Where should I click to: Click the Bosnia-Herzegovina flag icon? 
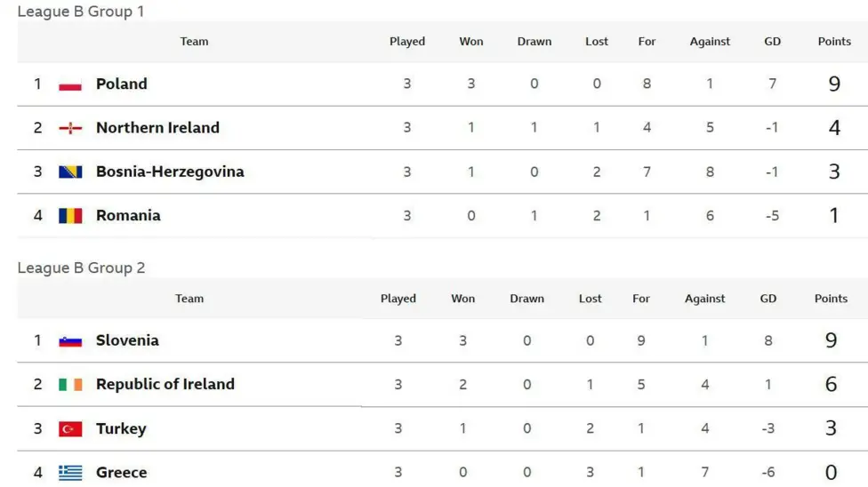70,172
